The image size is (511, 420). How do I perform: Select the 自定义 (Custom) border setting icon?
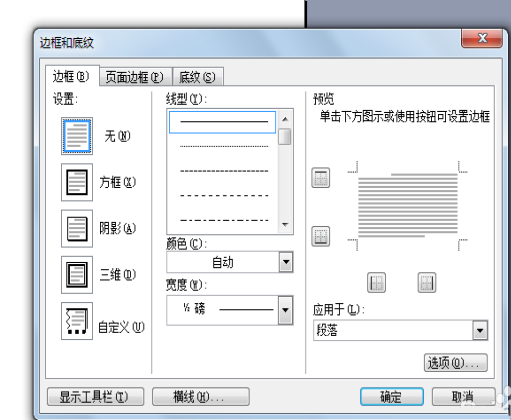(77, 321)
